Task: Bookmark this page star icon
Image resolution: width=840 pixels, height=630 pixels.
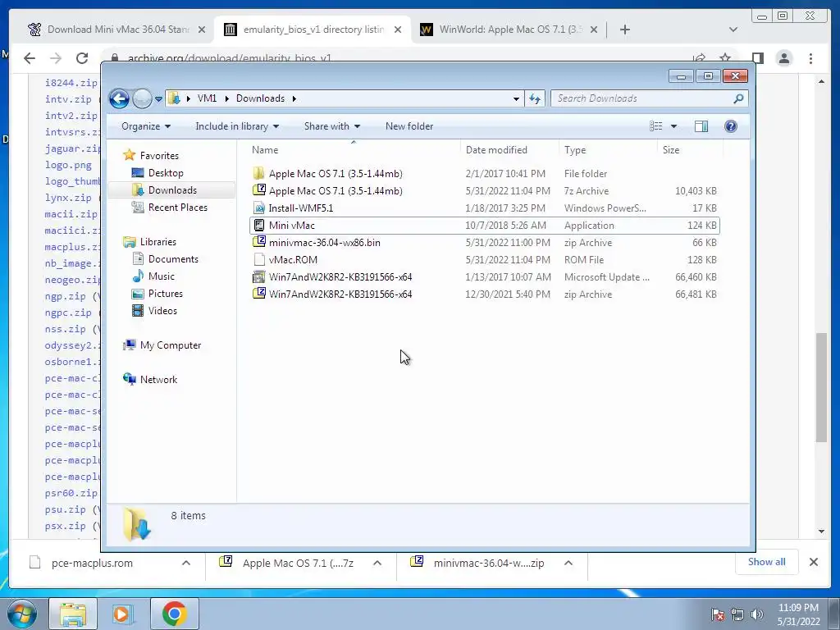Action: [725, 58]
